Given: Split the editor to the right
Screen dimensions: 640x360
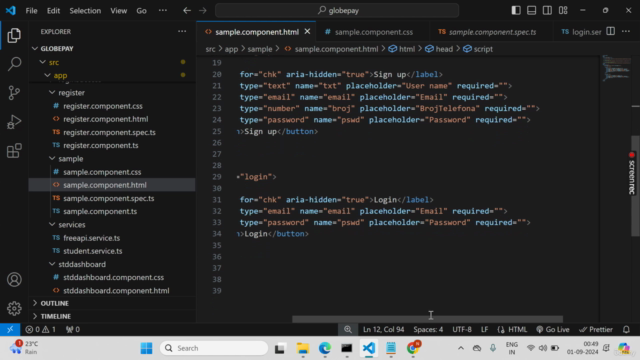Looking at the screenshot, I should click(x=611, y=31).
